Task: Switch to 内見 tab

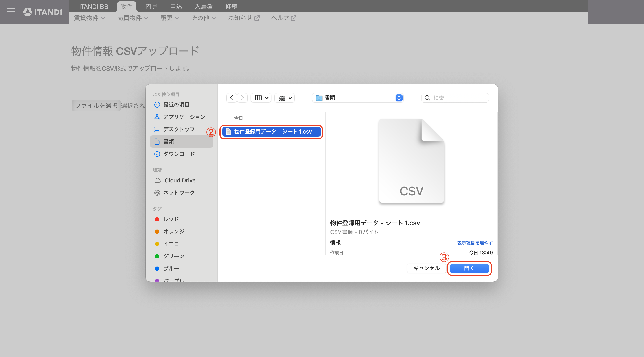Action: [151, 7]
